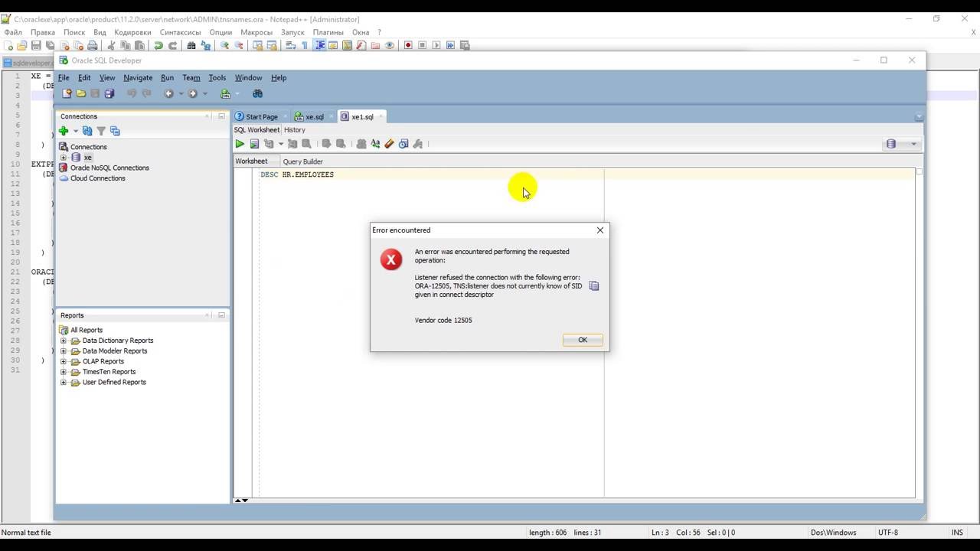The height and width of the screenshot is (551, 980).
Task: Click the DESC HR.EMPLOYEES line in worksheet
Action: point(297,174)
